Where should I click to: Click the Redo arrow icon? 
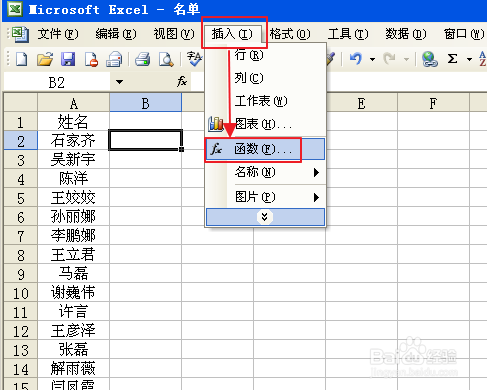[x=389, y=59]
